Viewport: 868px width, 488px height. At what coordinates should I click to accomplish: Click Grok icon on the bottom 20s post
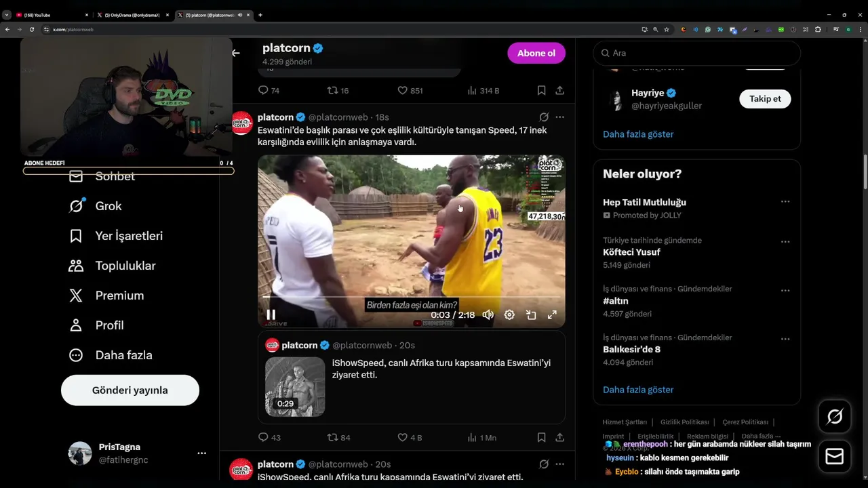click(544, 464)
